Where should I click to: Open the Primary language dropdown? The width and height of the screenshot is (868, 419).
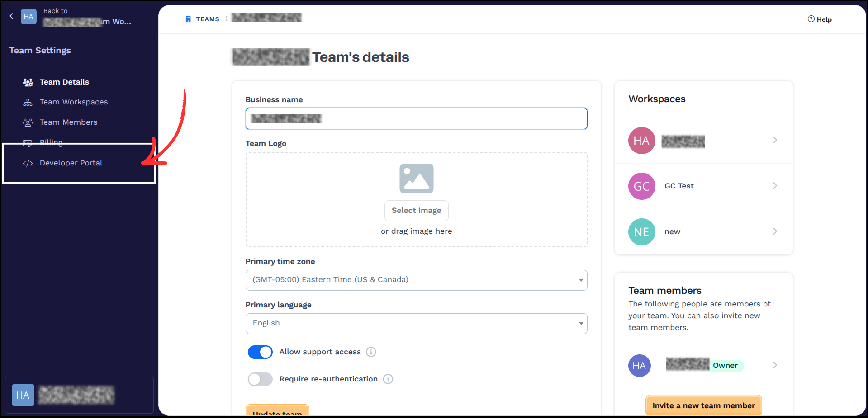tap(416, 323)
